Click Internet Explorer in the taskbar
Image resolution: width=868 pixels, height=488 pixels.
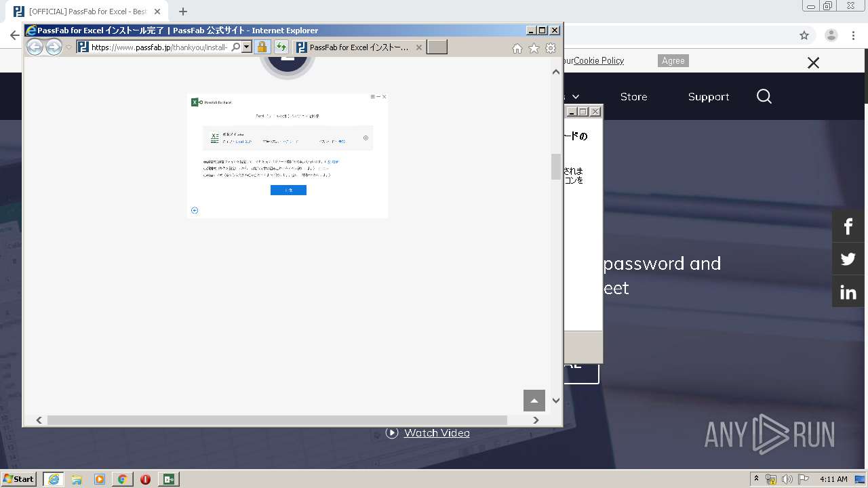point(53,479)
